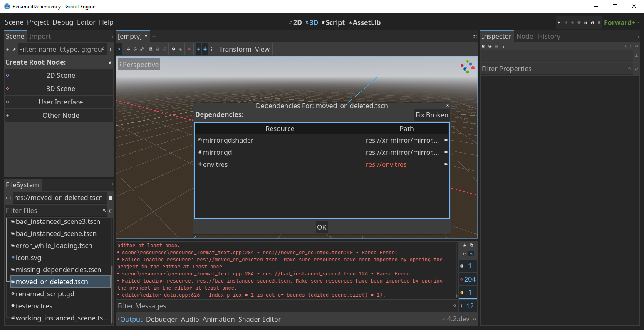This screenshot has width=644, height=330.
Task: Click the Fix Broken button
Action: tap(432, 115)
